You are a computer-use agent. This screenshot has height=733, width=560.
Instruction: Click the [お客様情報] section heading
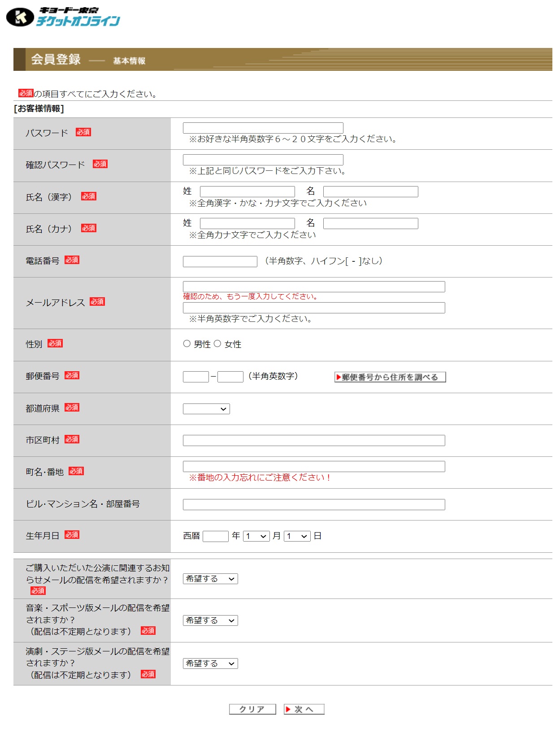point(39,108)
